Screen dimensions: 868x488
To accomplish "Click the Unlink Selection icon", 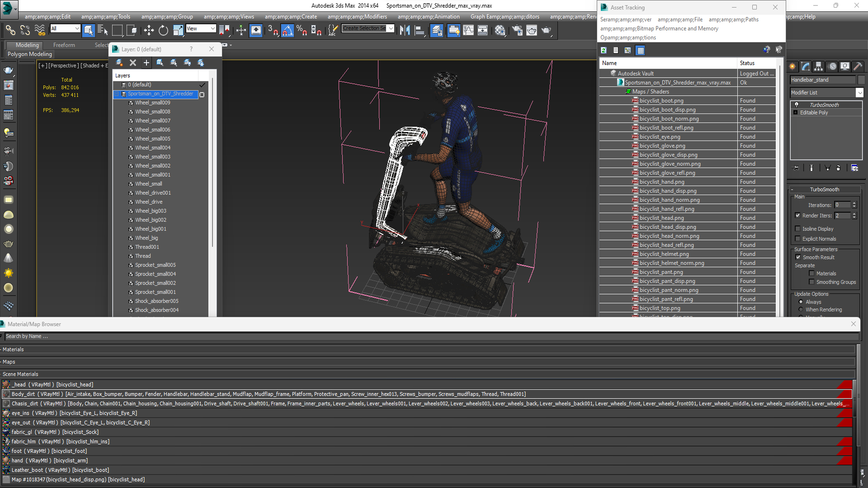I will (x=25, y=30).
